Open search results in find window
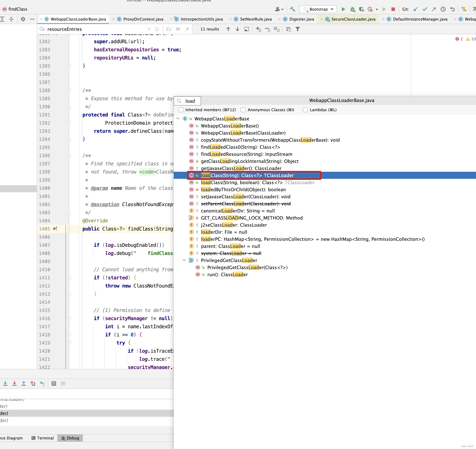This screenshot has height=449, width=476. [x=247, y=29]
